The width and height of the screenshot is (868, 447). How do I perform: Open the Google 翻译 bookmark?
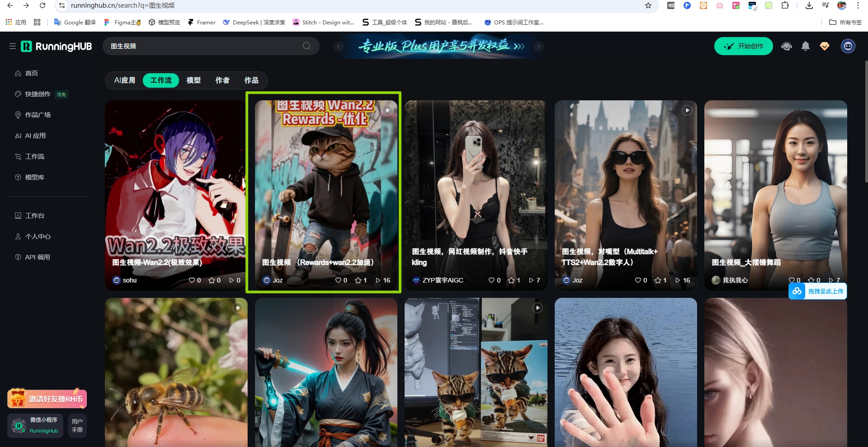tap(75, 22)
